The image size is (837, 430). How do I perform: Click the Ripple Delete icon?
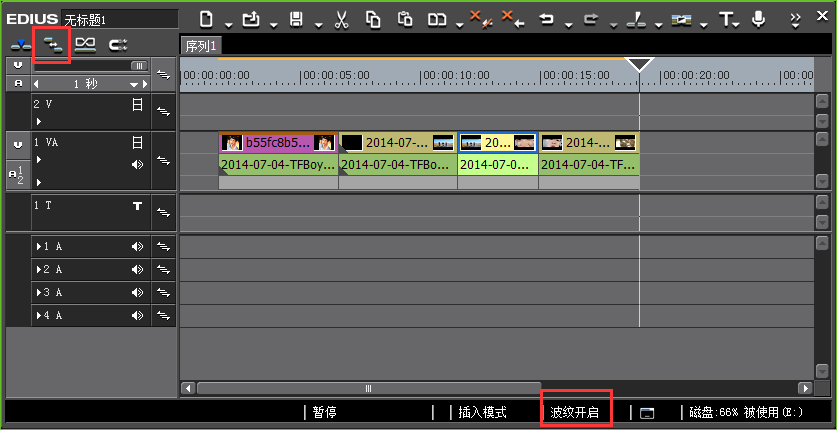514,20
